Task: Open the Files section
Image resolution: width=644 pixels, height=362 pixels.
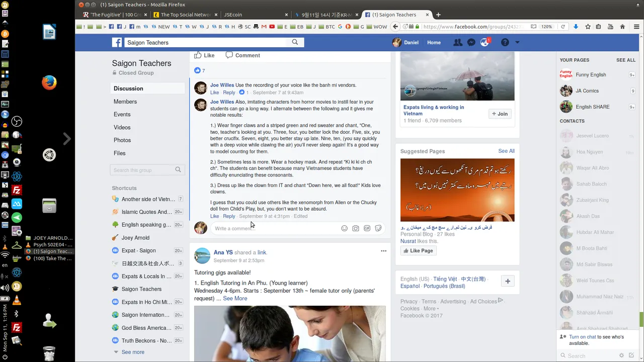Action: click(120, 153)
